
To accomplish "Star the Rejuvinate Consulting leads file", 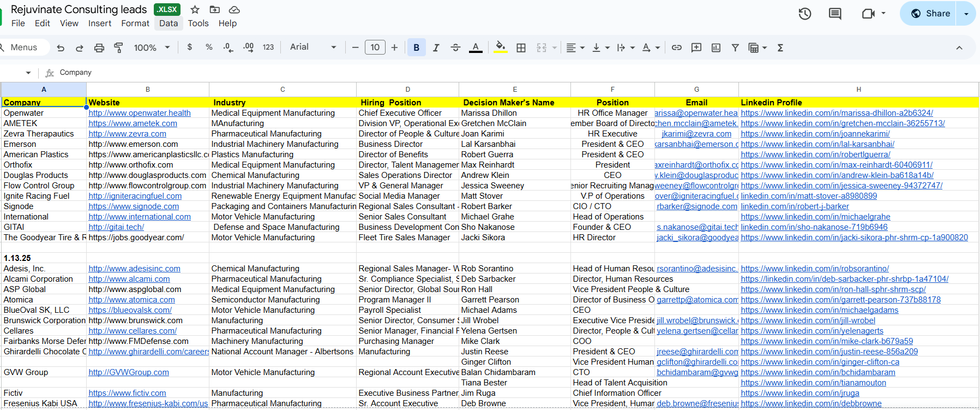I will [195, 10].
